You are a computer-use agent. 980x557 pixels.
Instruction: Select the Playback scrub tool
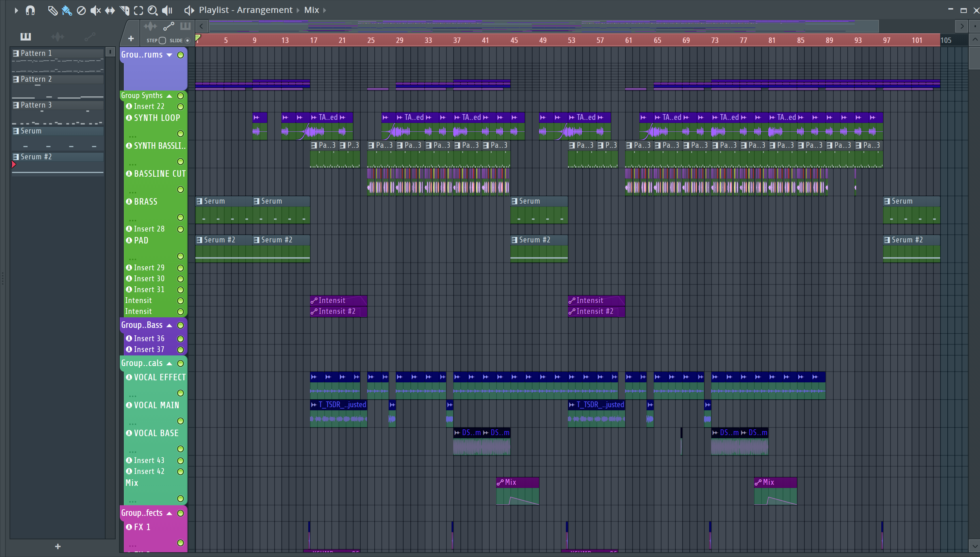pos(167,10)
